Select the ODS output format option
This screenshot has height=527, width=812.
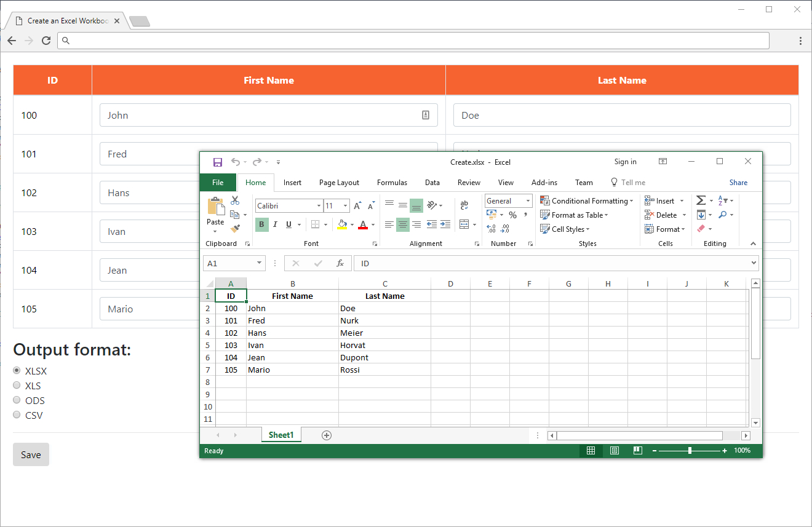17,400
